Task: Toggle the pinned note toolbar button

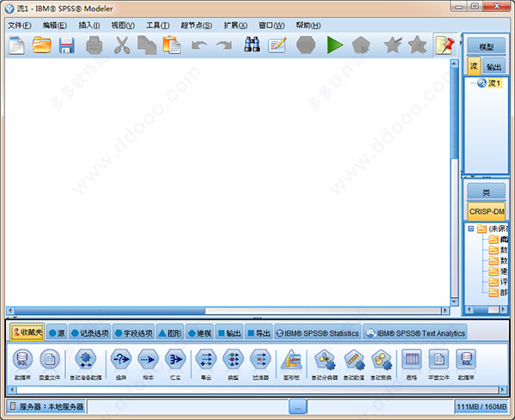Action: coord(445,45)
